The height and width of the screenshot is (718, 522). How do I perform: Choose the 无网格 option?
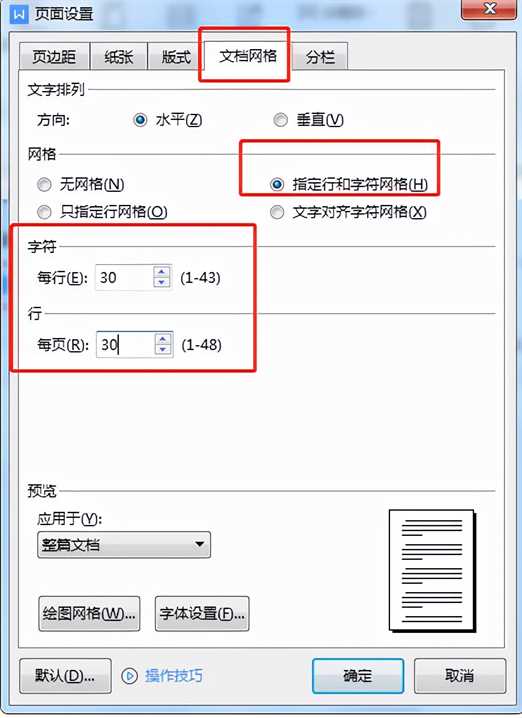pos(44,185)
